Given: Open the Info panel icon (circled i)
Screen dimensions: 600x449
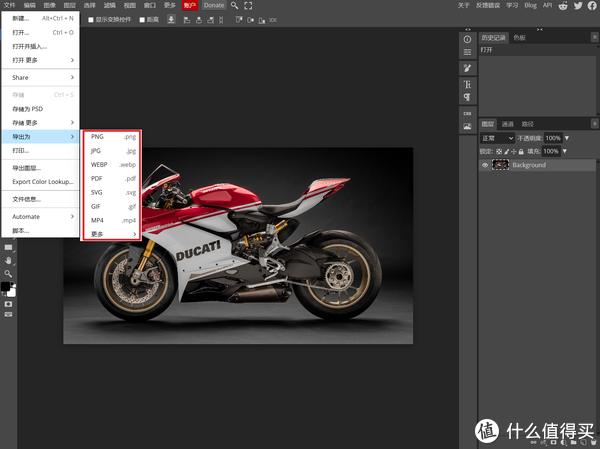Looking at the screenshot, I should tap(467, 39).
